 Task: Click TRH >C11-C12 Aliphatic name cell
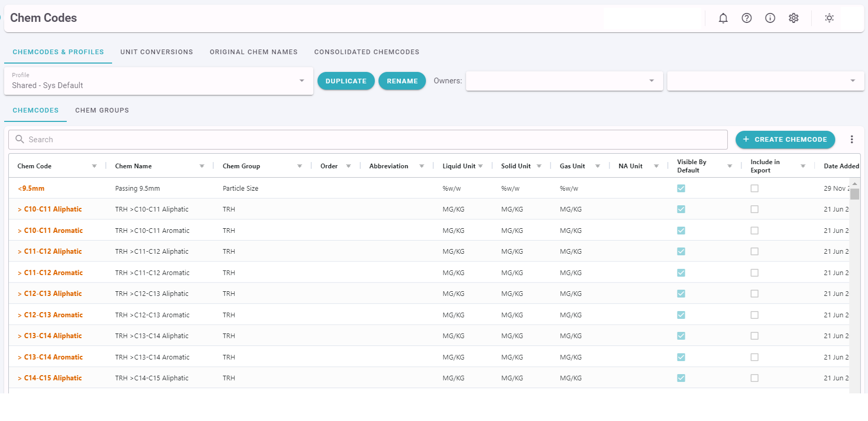coord(152,251)
